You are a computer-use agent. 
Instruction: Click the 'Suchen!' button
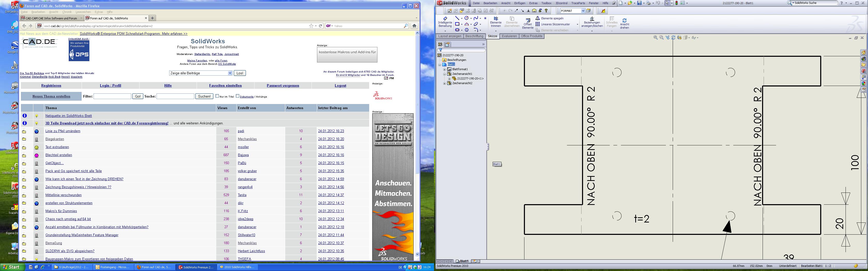point(204,96)
